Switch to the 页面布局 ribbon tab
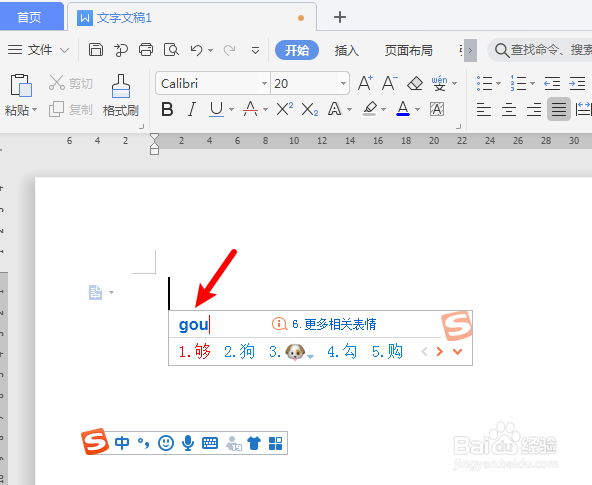Image resolution: width=592 pixels, height=485 pixels. (409, 50)
